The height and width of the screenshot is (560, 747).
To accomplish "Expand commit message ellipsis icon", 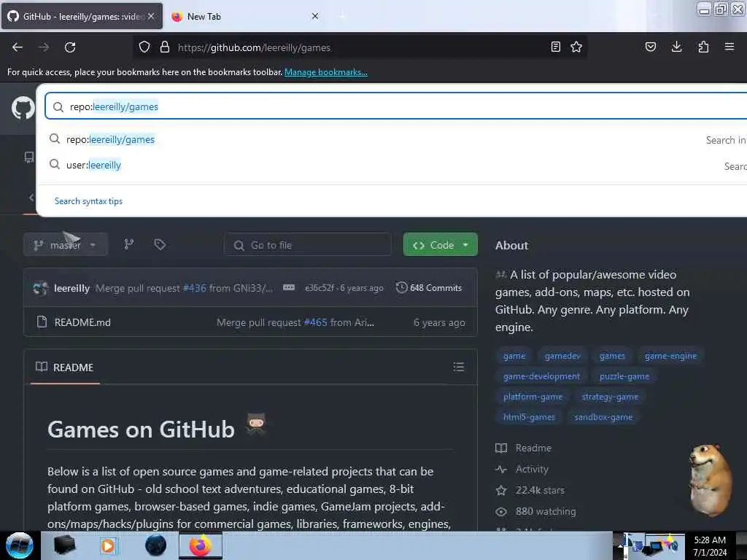I will 289,287.
